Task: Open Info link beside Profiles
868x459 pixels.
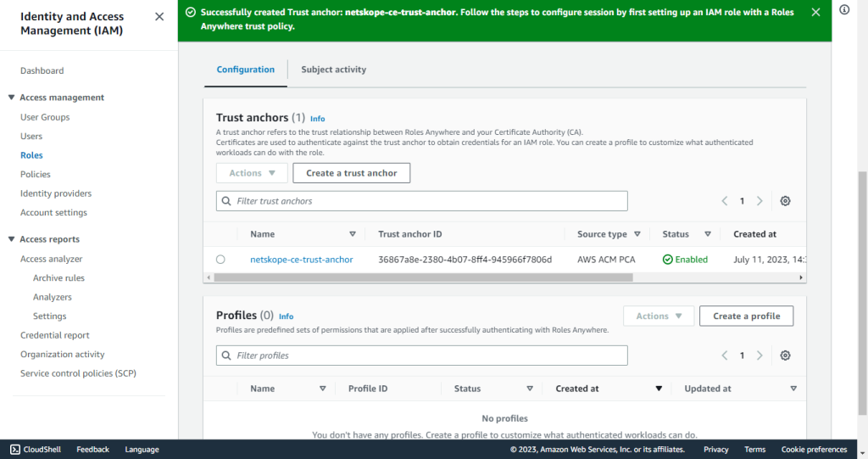Action: pos(287,316)
